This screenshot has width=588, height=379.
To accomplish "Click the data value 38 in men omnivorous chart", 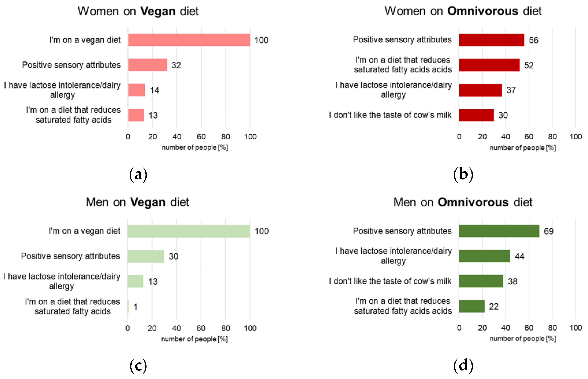I will 513,281.
